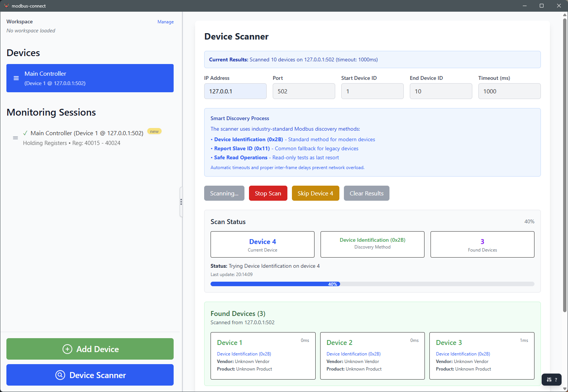
Task: Click the hamburger icon on Main Controller device
Action: point(16,78)
